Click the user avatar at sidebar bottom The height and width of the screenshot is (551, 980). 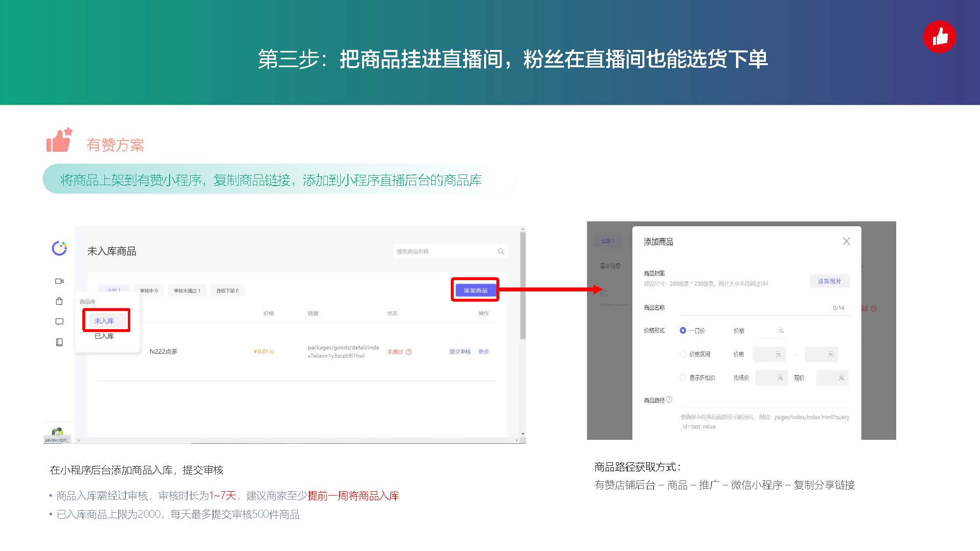[x=57, y=432]
